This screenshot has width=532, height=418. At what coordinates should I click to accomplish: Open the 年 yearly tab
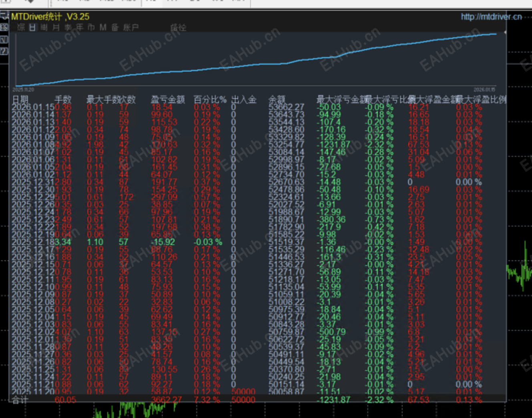pos(80,27)
